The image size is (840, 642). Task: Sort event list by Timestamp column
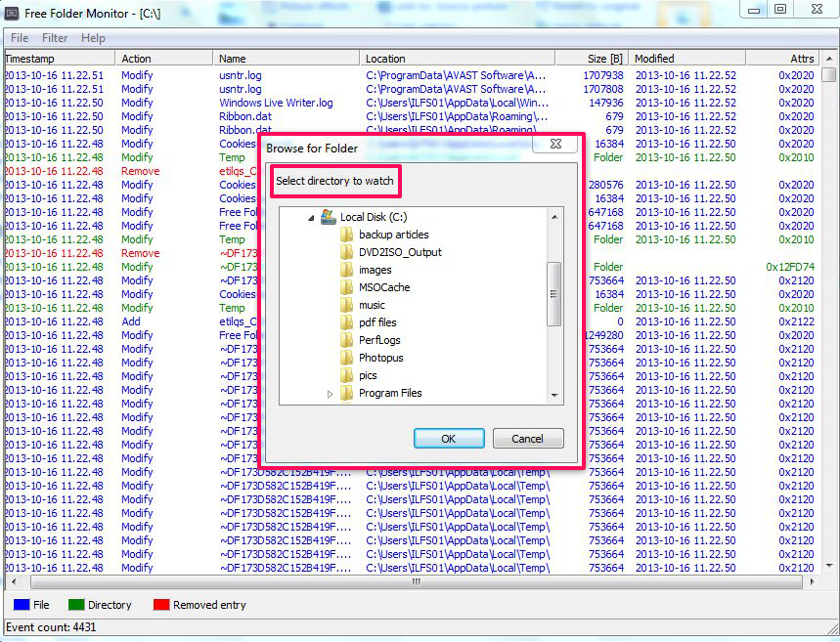pos(59,59)
